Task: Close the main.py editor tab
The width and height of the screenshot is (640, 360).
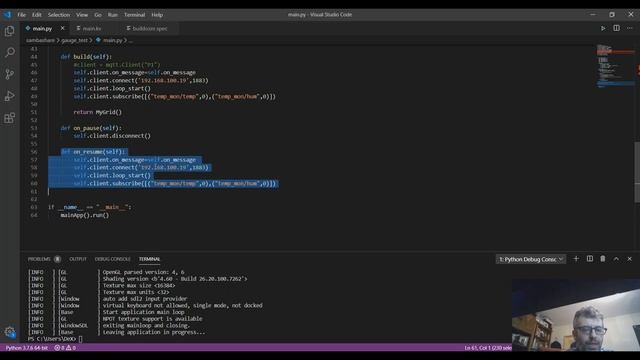Action: pyautogui.click(x=62, y=28)
